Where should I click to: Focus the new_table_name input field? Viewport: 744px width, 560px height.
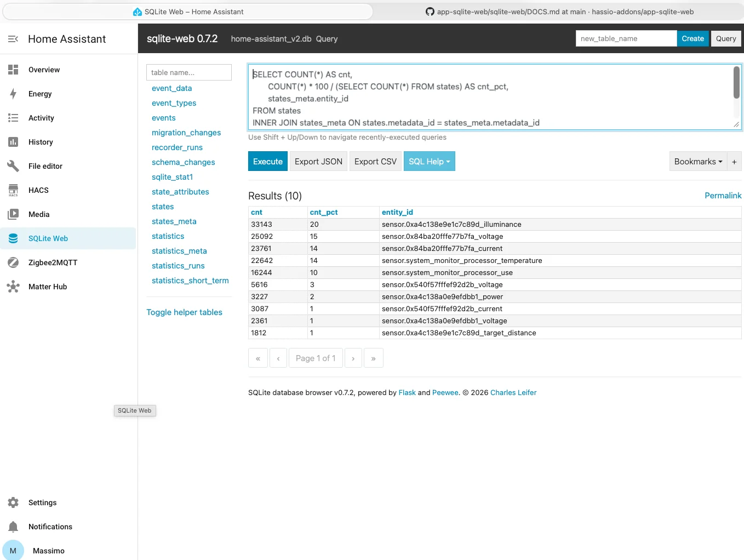(x=626, y=38)
